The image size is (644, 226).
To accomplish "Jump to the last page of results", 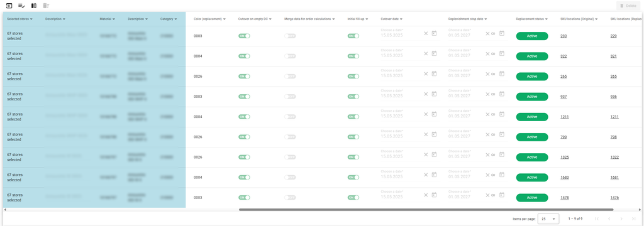I will coord(634,219).
